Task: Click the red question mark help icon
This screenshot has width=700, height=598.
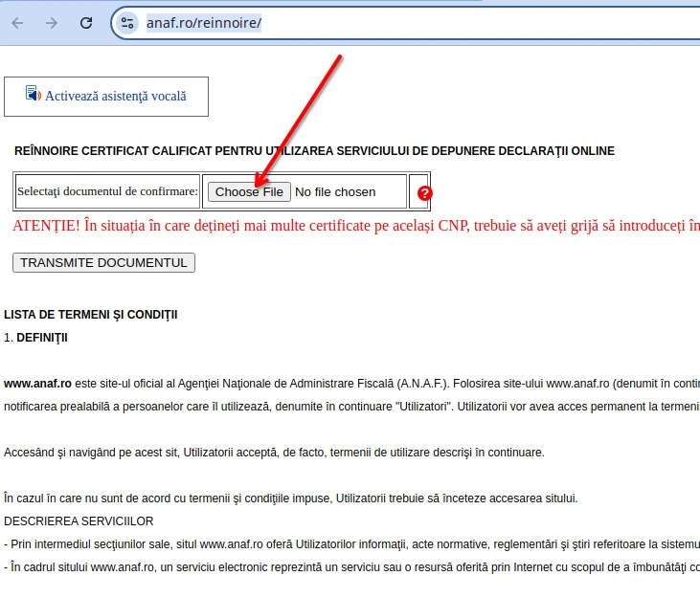Action: [x=425, y=192]
